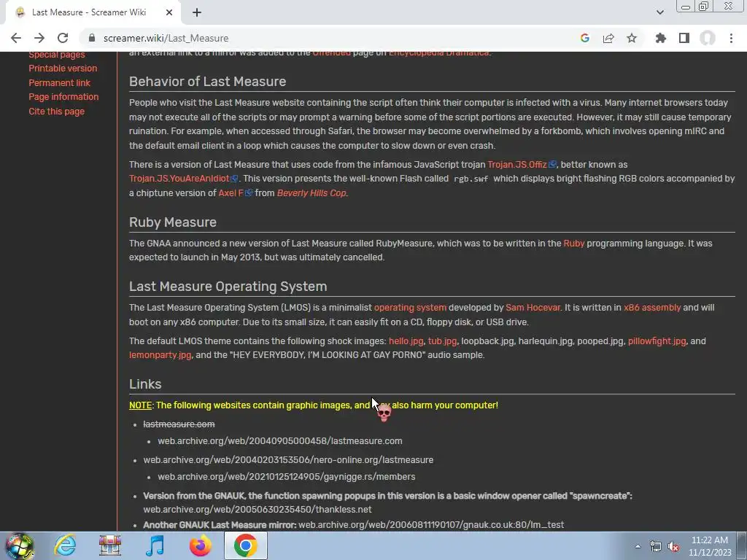Switch to Chrome in the taskbar

pyautogui.click(x=246, y=545)
